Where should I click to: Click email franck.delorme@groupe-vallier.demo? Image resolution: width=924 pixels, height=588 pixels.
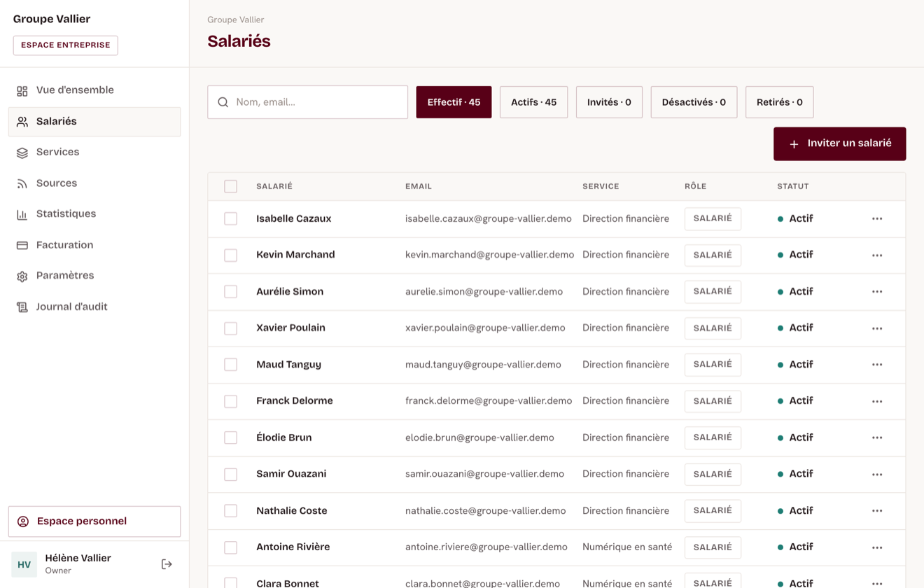coord(489,401)
